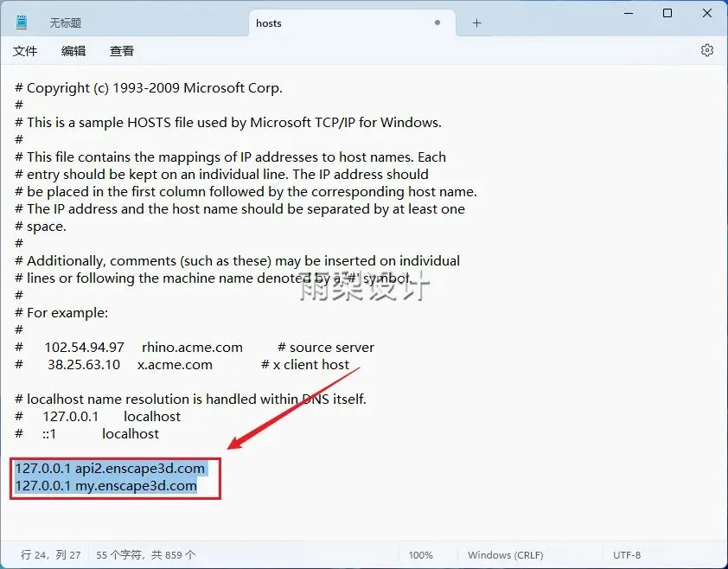Click the '# source server' comment text
The width and height of the screenshot is (728, 569).
(326, 348)
